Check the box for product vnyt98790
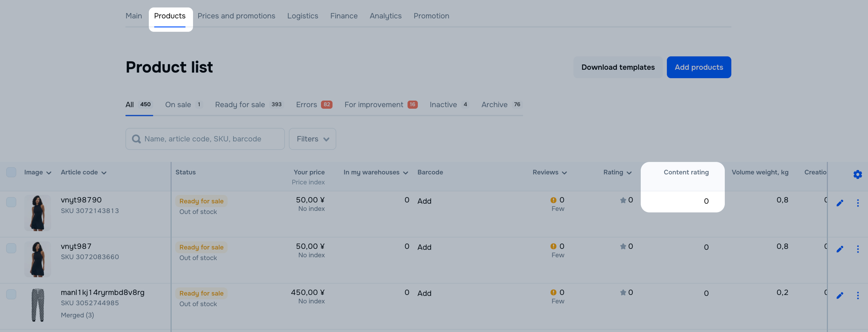Image resolution: width=868 pixels, height=332 pixels. (11, 202)
